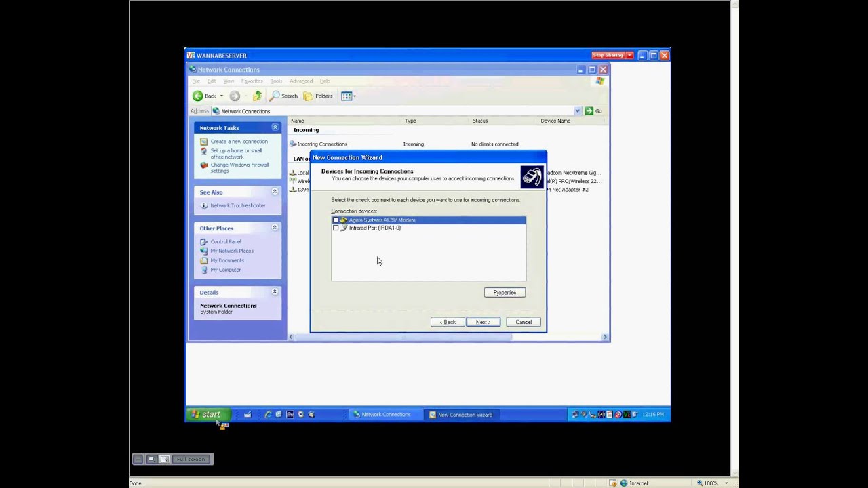Click the My Network Places icon
Image resolution: width=868 pixels, height=488 pixels.
click(x=203, y=251)
